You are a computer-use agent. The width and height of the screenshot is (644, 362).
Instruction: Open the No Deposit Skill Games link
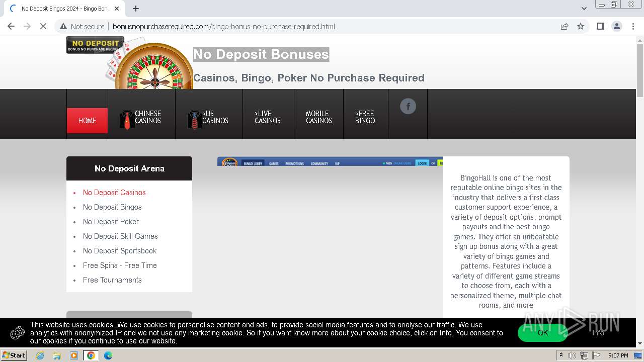tap(120, 236)
